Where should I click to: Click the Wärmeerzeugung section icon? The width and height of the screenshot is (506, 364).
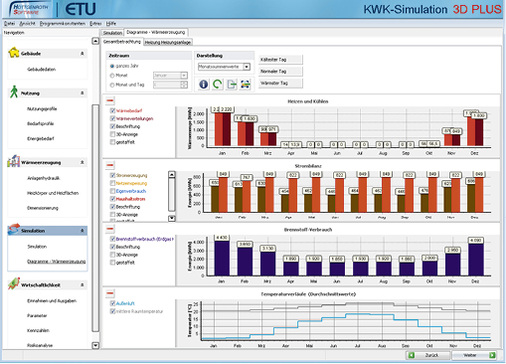pyautogui.click(x=13, y=161)
